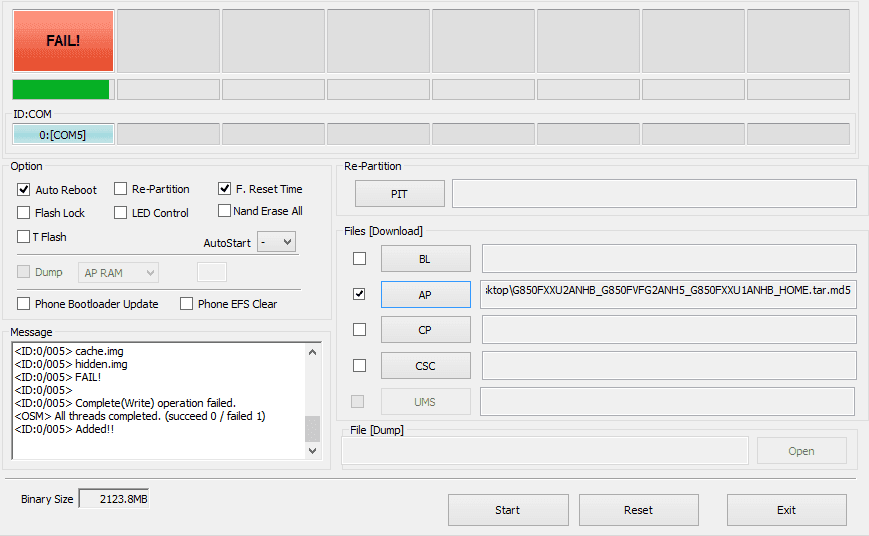Click the AP file button
Image resolution: width=869 pixels, height=536 pixels.
[x=426, y=294]
